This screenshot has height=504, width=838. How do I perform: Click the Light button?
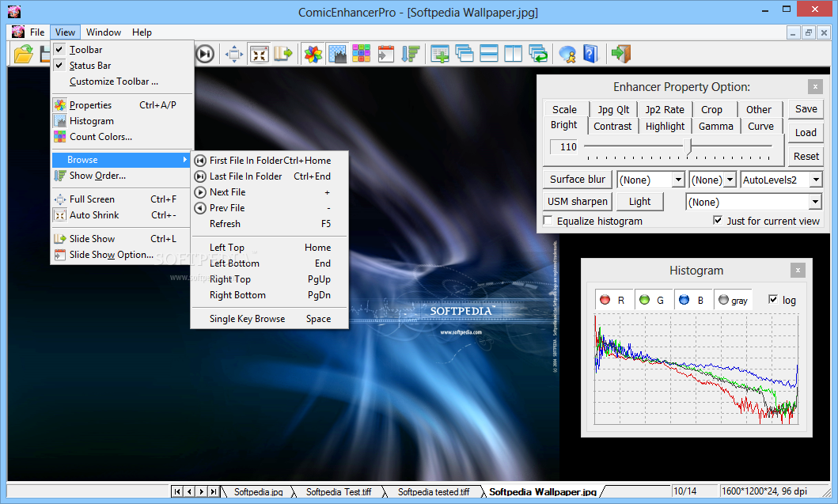pos(639,202)
